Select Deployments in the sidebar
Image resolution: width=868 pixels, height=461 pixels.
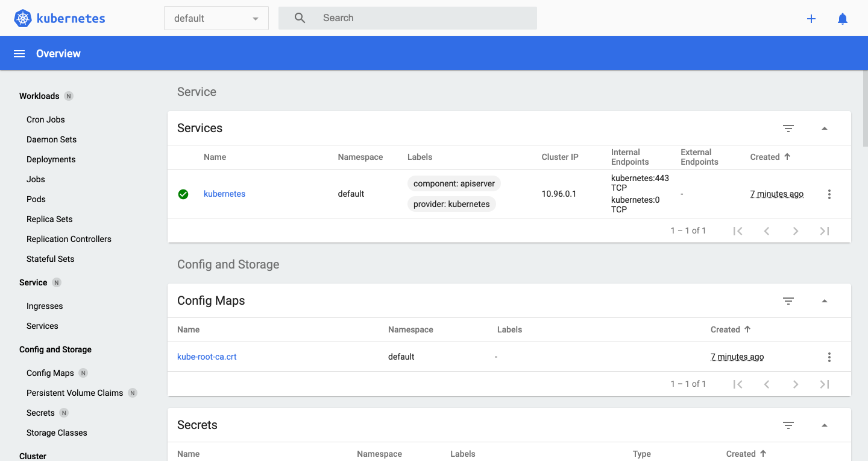51,159
